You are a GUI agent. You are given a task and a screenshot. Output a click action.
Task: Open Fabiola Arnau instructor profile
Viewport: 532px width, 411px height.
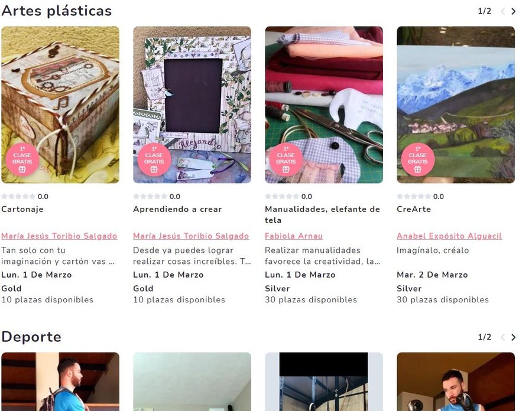[x=294, y=236]
